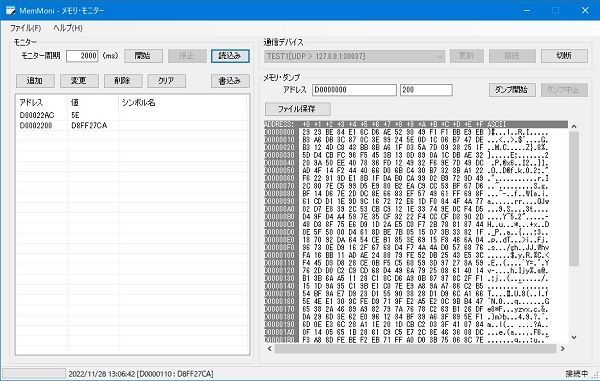The image size is (600, 381).
Task: Open the ファイル(F) menu
Action: (25, 28)
